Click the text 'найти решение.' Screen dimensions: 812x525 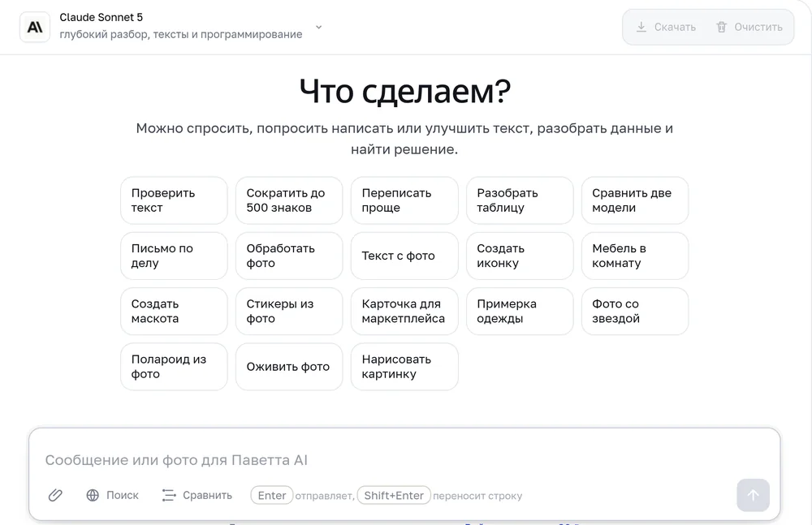pyautogui.click(x=404, y=149)
